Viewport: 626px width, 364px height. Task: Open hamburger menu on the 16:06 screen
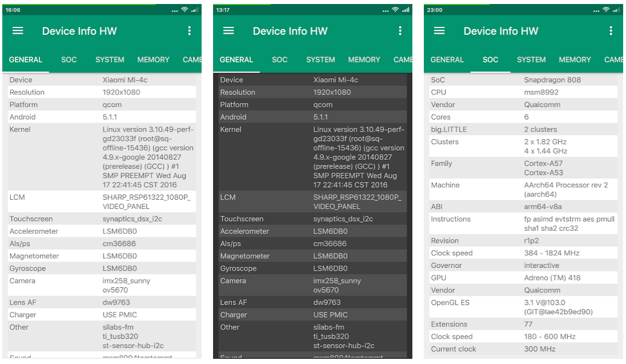point(18,31)
